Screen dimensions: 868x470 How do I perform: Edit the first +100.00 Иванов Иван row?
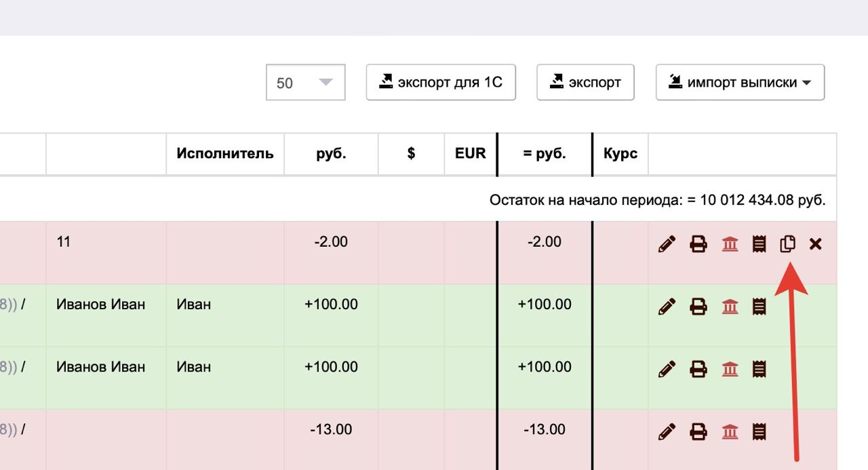667,307
